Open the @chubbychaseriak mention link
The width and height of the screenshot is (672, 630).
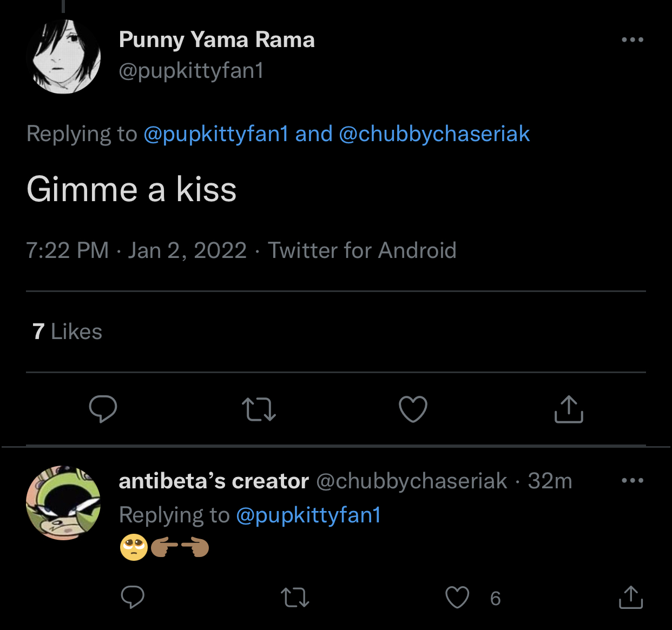click(x=434, y=134)
